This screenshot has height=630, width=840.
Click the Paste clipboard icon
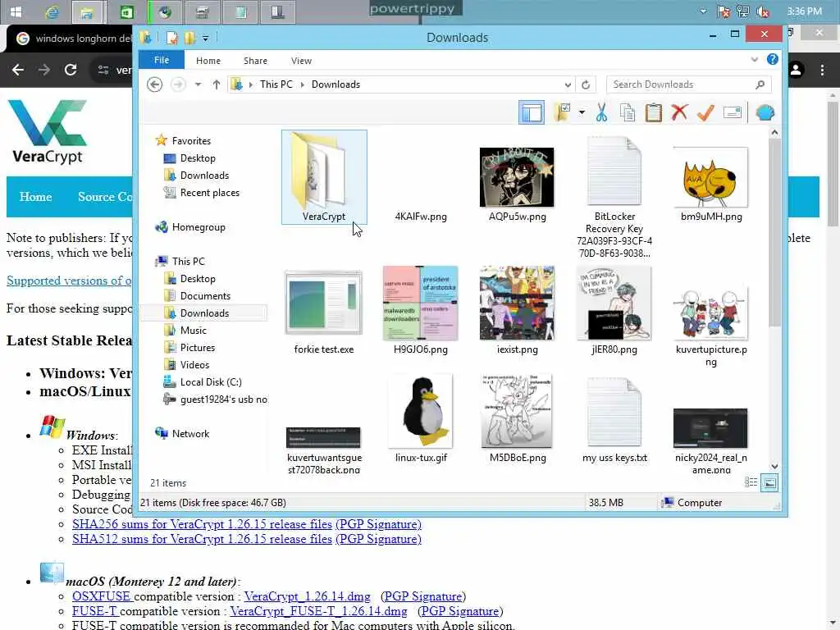(654, 113)
